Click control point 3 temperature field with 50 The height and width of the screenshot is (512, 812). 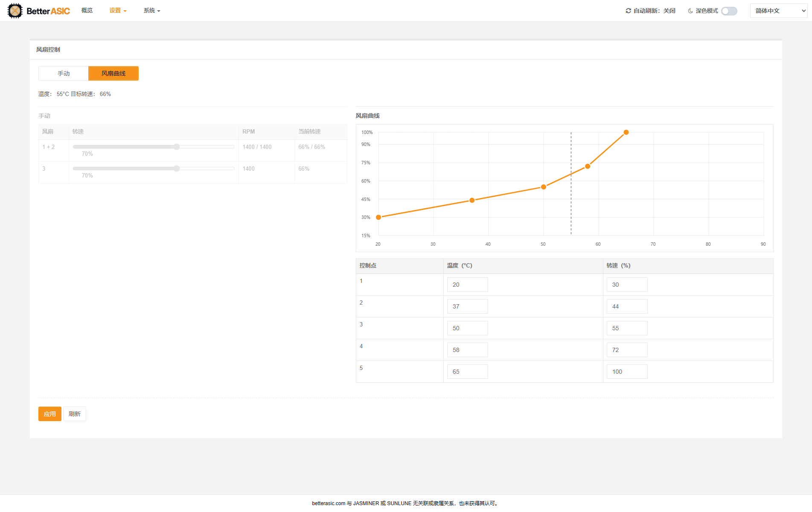click(x=467, y=328)
